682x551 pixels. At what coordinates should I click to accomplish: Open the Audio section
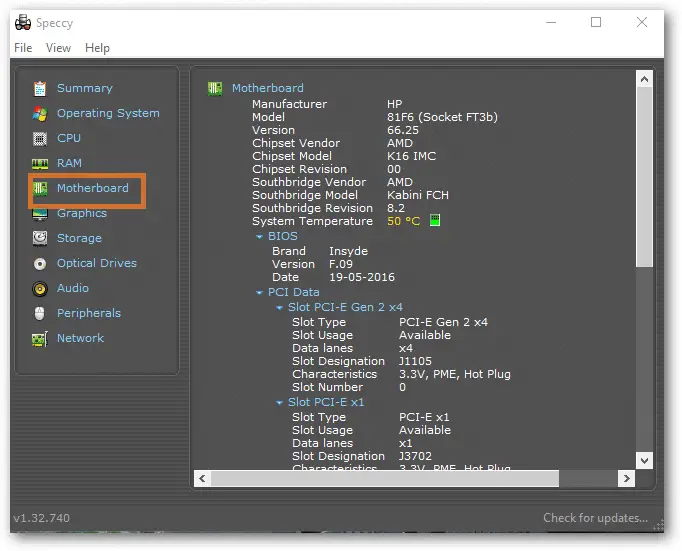(x=73, y=288)
